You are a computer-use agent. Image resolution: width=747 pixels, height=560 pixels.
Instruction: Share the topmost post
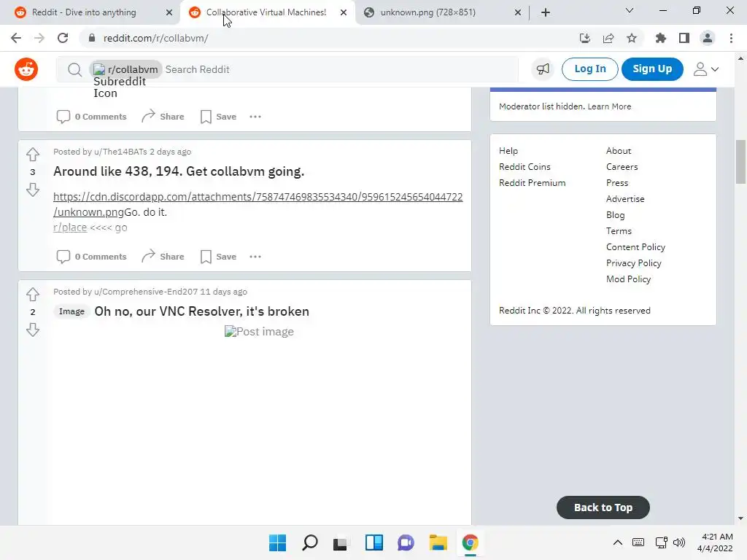click(x=163, y=117)
